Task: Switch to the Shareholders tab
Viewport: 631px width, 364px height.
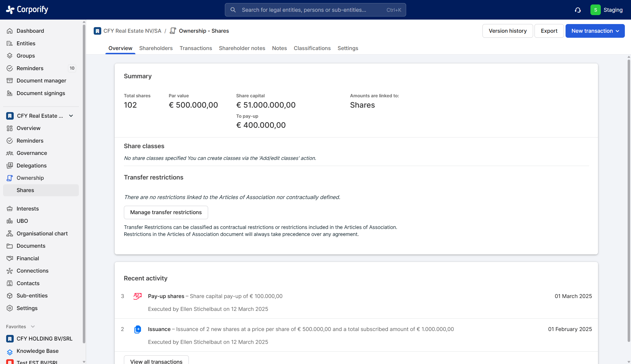Action: (156, 48)
